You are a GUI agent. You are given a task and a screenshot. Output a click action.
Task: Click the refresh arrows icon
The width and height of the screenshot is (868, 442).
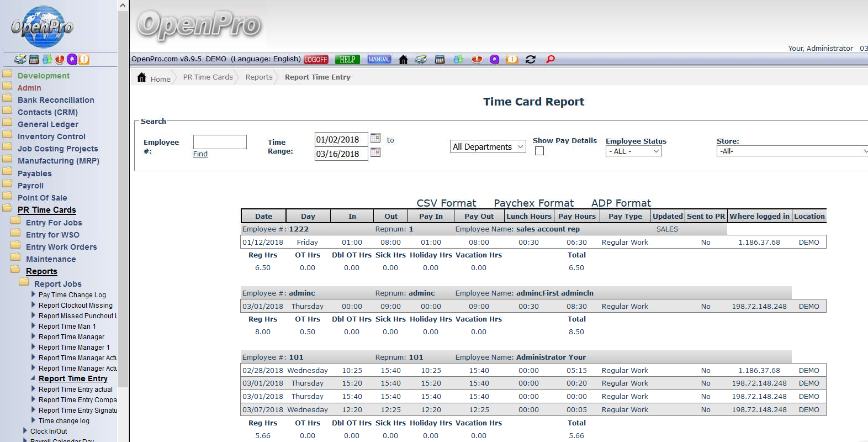531,60
